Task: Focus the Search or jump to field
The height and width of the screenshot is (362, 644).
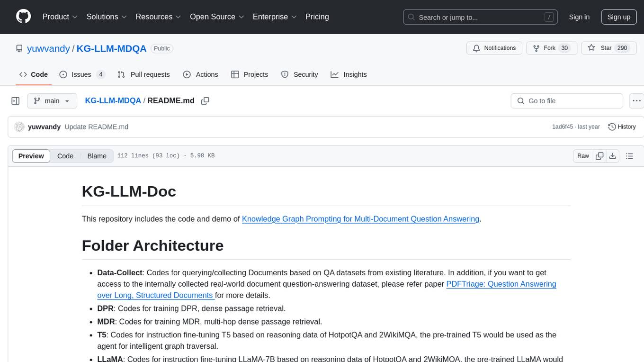Action: pos(481,17)
